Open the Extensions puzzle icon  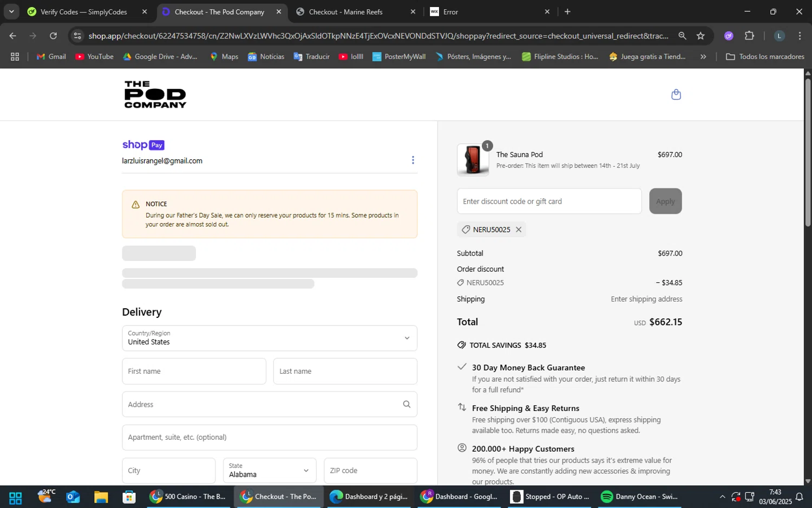click(x=749, y=36)
